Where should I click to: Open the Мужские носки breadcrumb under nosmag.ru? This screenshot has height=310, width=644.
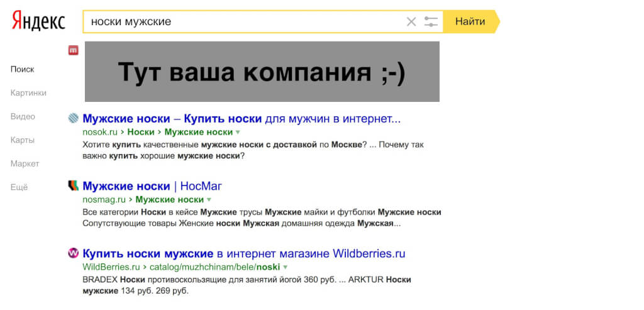(x=170, y=200)
